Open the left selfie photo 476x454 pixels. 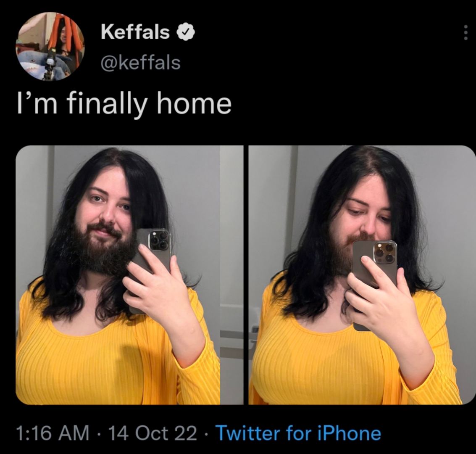(x=129, y=275)
